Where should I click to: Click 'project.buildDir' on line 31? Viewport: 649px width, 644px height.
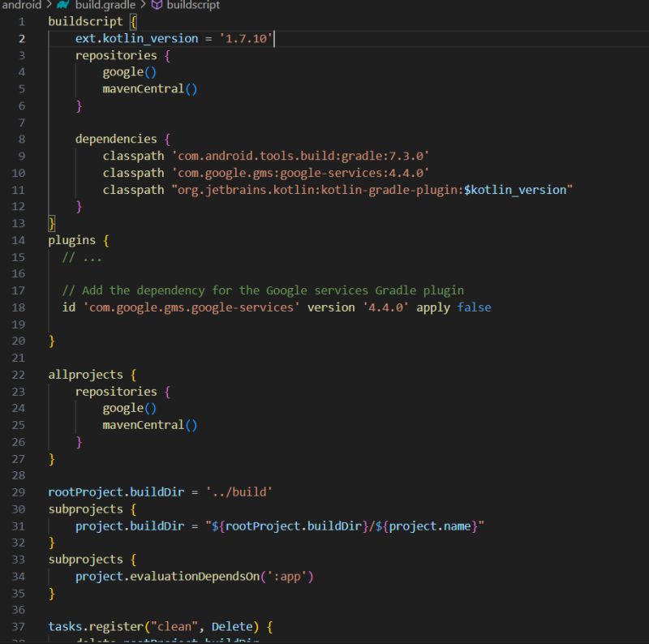[130, 526]
